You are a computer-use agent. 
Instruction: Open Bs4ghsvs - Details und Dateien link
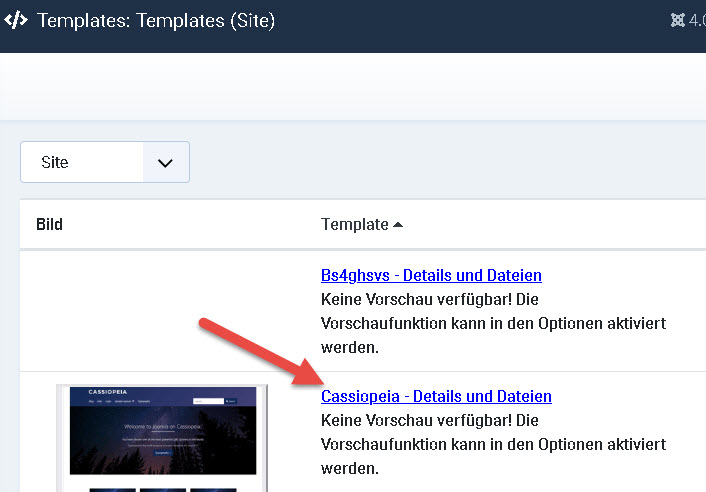431,275
